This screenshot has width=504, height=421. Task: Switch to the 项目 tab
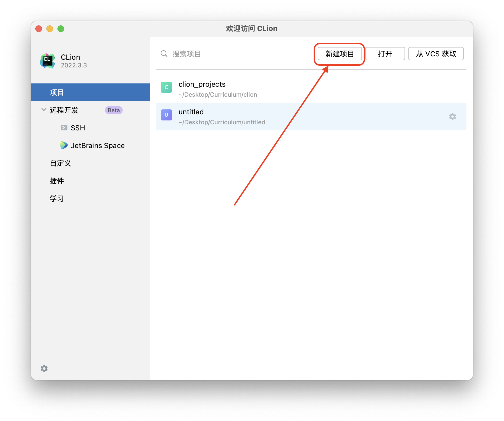56,92
